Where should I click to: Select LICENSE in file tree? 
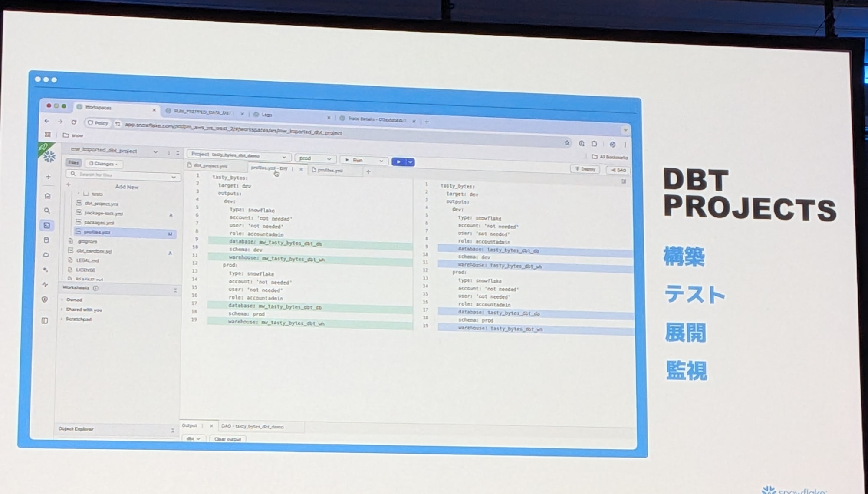pos(85,270)
